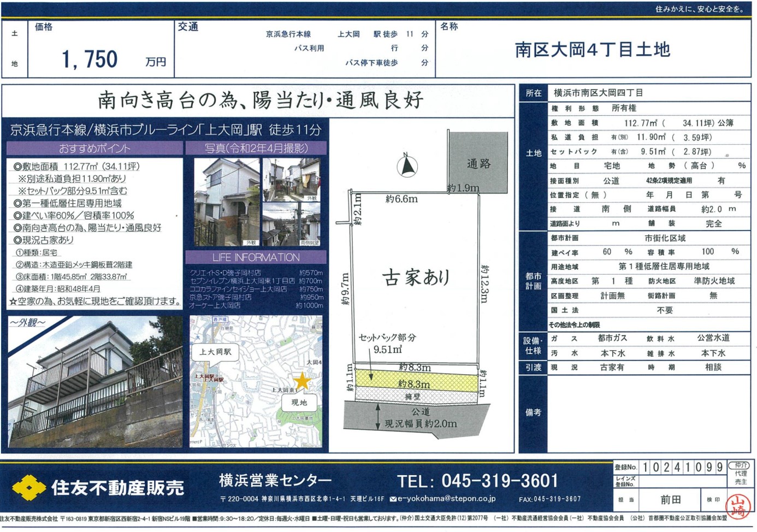757x532 pixels.
Task: Click the 上大岡駅 callout on the map
Action: pyautogui.click(x=215, y=352)
